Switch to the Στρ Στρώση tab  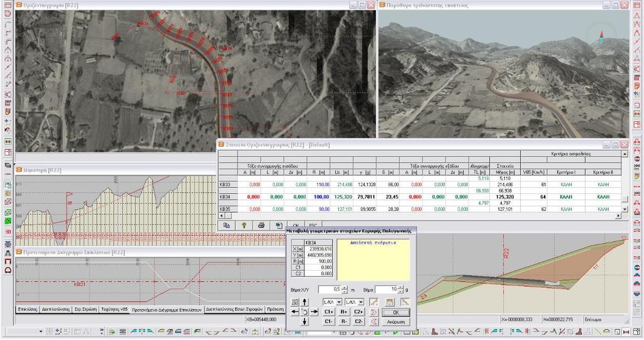point(86,309)
